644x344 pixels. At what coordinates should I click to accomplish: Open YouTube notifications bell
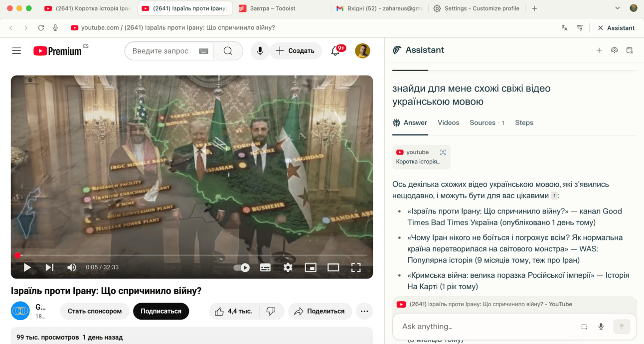point(335,51)
